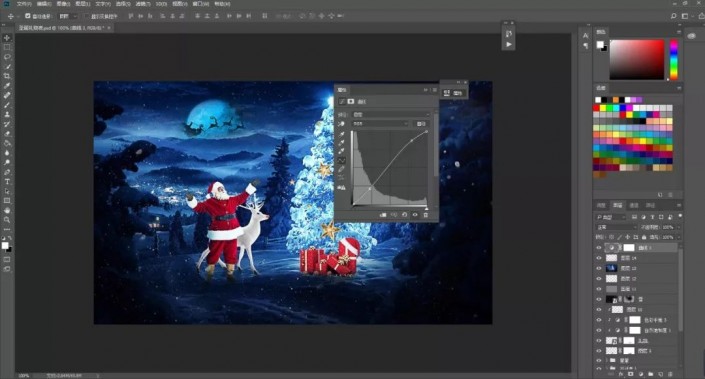Close the open document tab
705x379 pixels.
109,28
